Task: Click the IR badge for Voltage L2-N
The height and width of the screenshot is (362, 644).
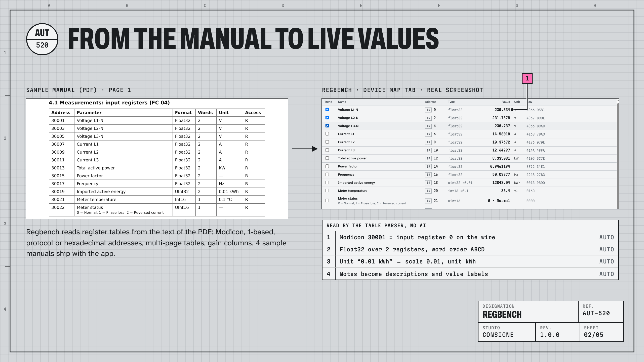Action: (428, 118)
